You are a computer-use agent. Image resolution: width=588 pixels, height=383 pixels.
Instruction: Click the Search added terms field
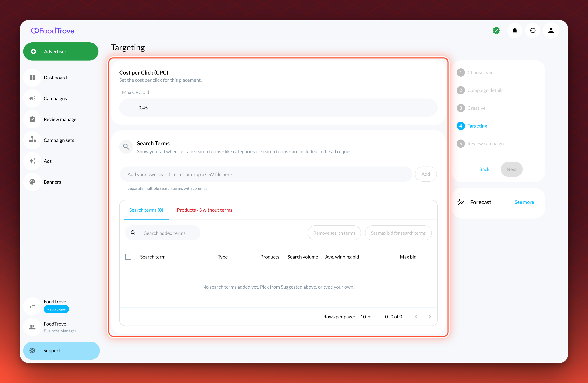click(x=163, y=233)
